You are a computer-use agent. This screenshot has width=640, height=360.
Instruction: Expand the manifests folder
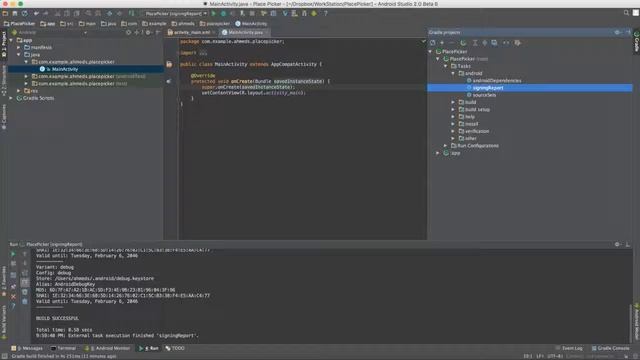tap(19, 47)
